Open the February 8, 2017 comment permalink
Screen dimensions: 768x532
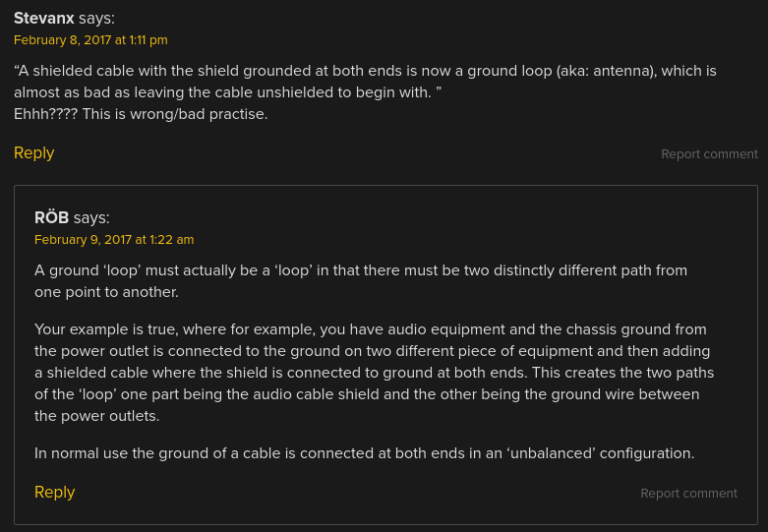point(90,40)
